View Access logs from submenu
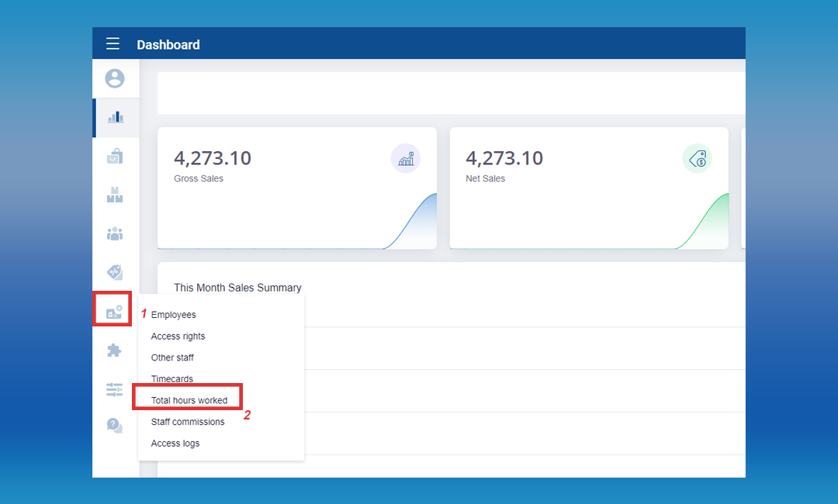The width and height of the screenshot is (838, 504). pos(175,444)
